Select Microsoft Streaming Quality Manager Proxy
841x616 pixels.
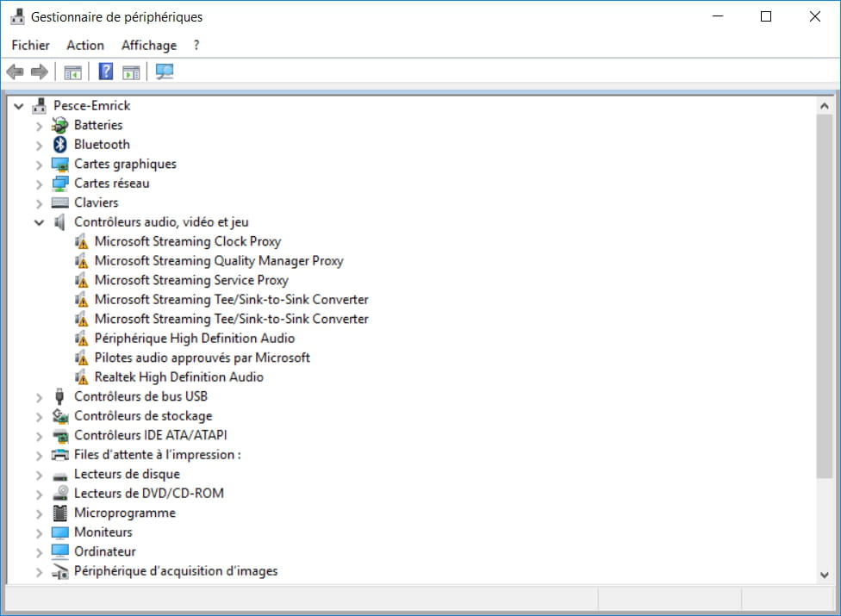(219, 261)
